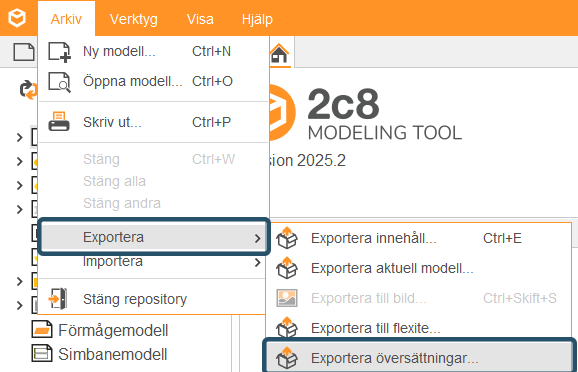Viewport: 578px width, 372px height.
Task: Click the Simbanemodell model icon
Action: [42, 353]
